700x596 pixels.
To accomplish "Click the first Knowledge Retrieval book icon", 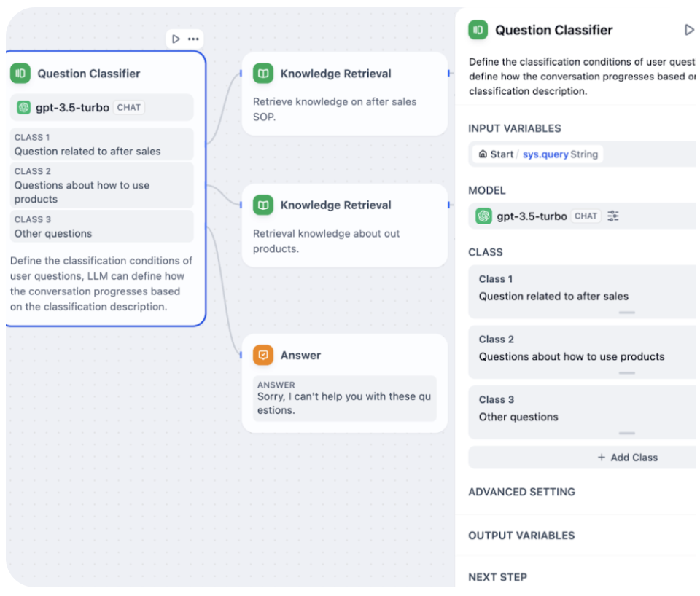I will coord(263,74).
